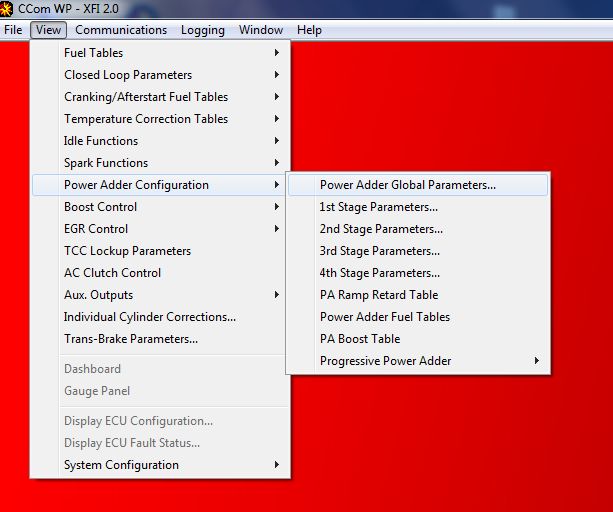Expand the Progressive Power Adder submenu
This screenshot has width=613, height=512.
[x=418, y=361]
